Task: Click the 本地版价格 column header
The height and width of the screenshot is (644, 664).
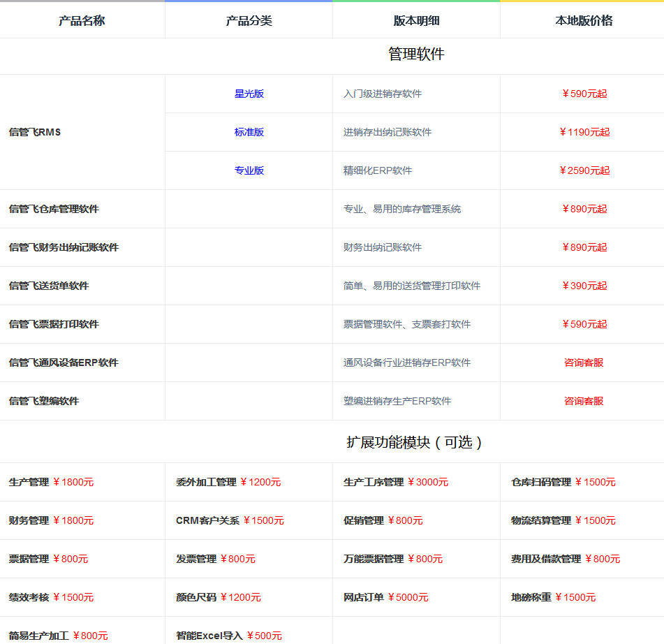Action: pyautogui.click(x=584, y=21)
